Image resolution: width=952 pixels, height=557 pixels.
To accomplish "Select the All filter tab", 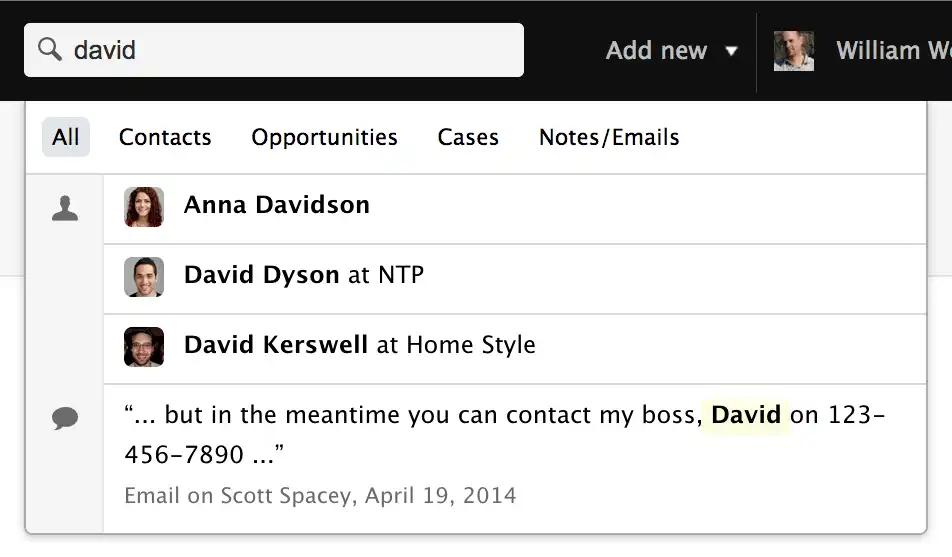I will pyautogui.click(x=66, y=137).
